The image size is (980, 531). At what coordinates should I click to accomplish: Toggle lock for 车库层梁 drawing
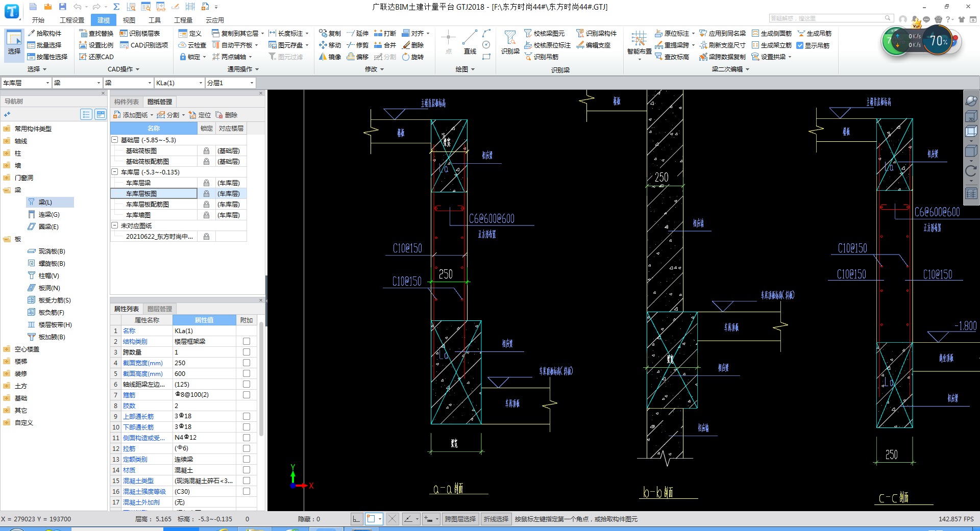[206, 183]
